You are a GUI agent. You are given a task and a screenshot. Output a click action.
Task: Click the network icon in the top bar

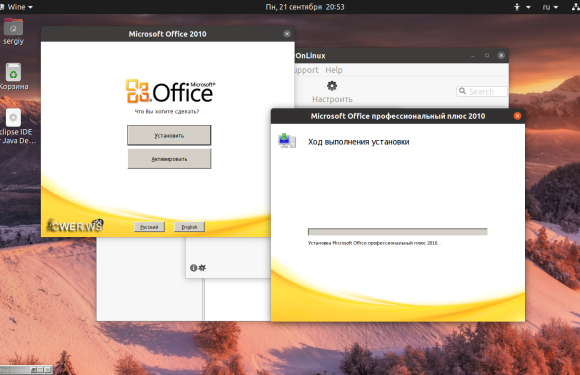pyautogui.click(x=576, y=7)
